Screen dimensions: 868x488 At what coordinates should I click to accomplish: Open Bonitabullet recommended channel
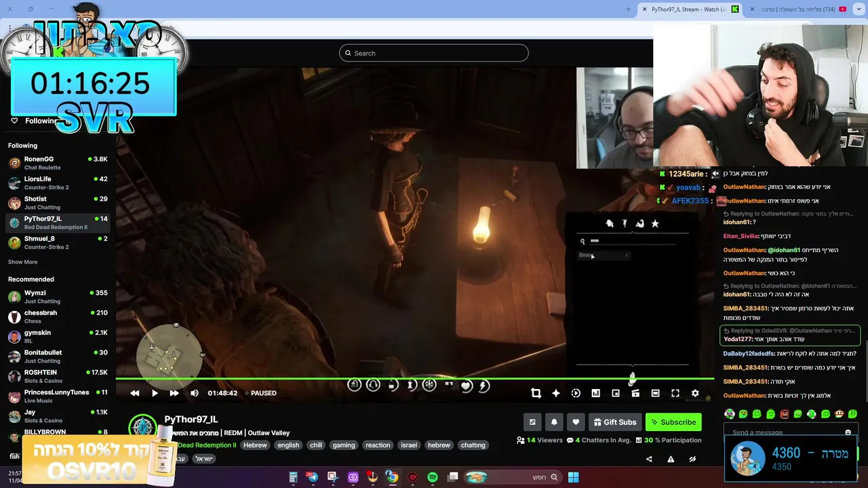click(58, 357)
